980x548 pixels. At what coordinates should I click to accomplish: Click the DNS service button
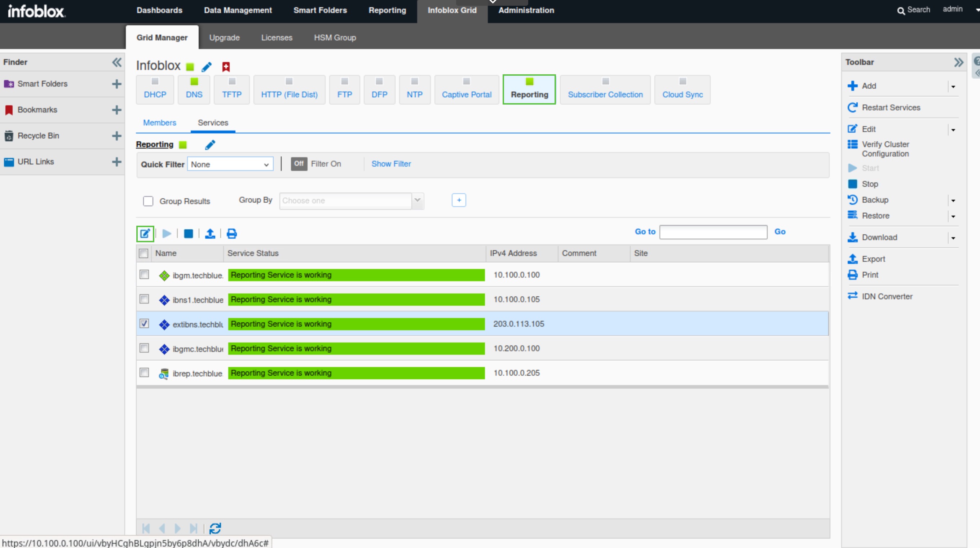tap(194, 90)
